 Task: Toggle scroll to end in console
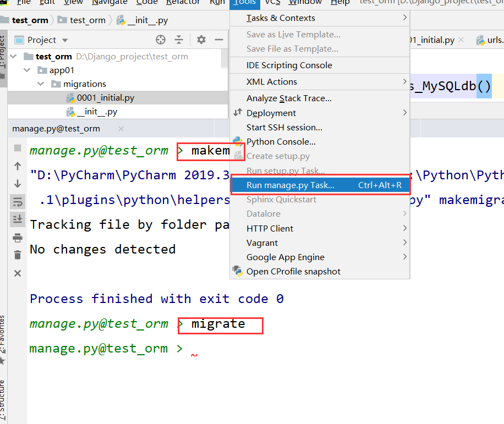pyautogui.click(x=18, y=219)
